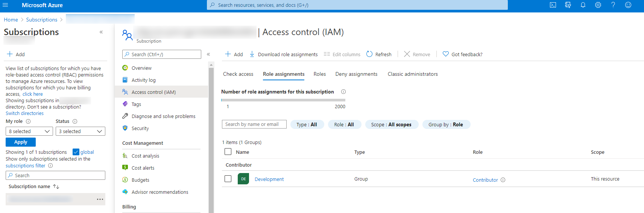Select the Role assignments tab
The image size is (644, 213).
284,74
